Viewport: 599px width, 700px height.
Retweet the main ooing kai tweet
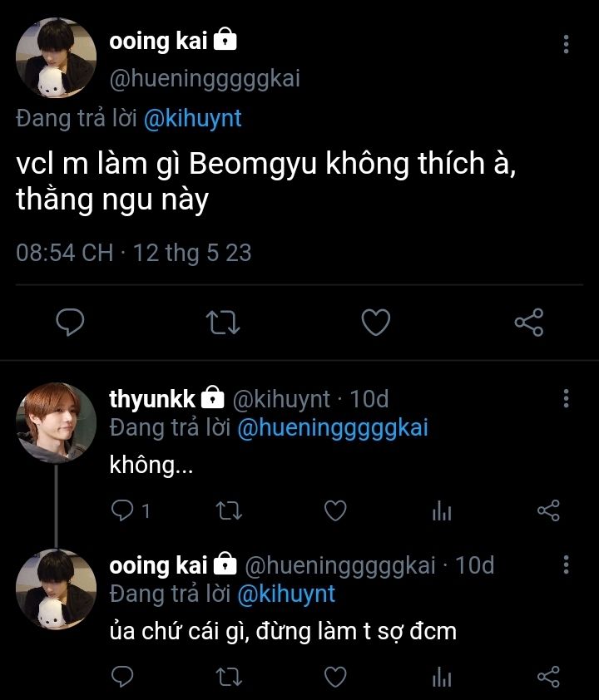[223, 322]
